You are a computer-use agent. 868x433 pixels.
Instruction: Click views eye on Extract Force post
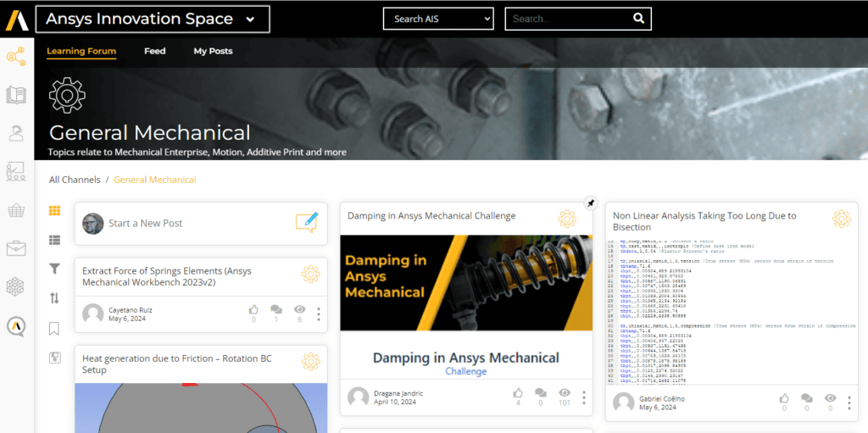pyautogui.click(x=299, y=309)
